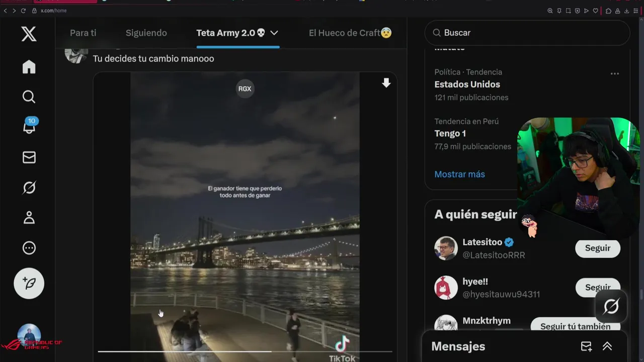Open the browser profile icon
The height and width of the screenshot is (362, 644).
tap(617, 11)
